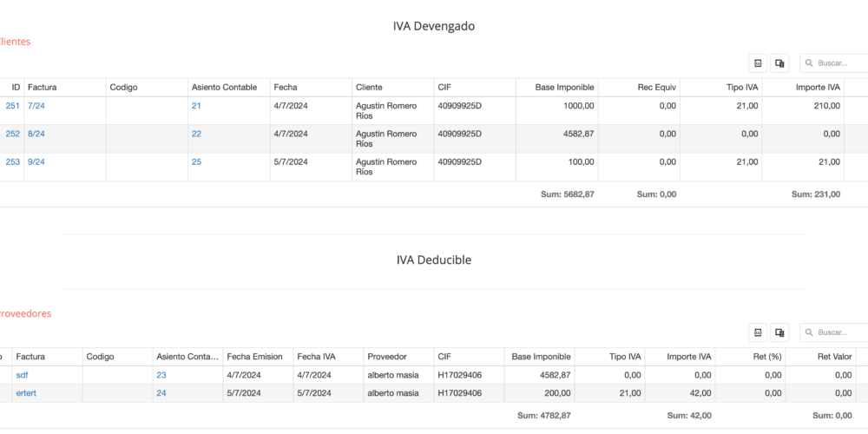Sort Clientes table by Codigo header

pos(147,88)
